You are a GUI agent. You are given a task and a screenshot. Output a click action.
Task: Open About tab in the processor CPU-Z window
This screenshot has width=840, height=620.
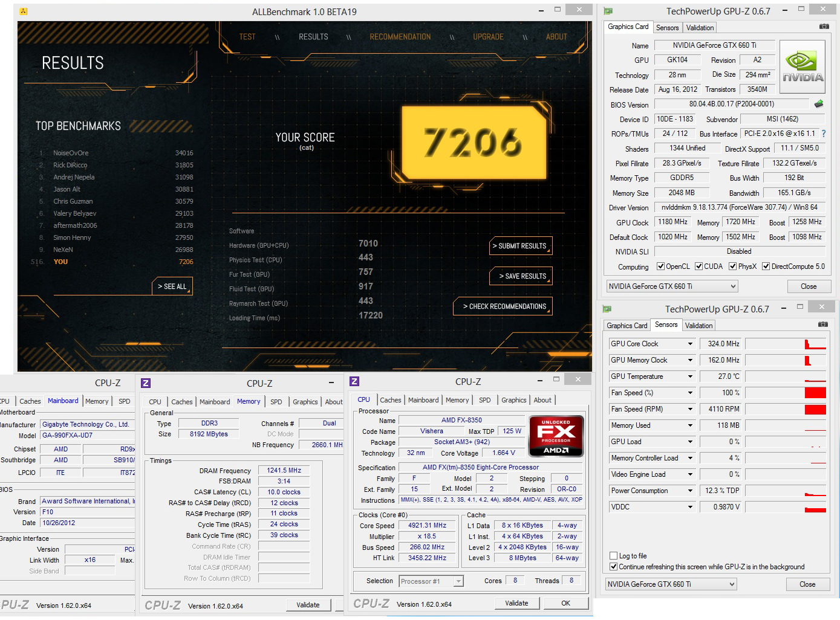tap(542, 400)
